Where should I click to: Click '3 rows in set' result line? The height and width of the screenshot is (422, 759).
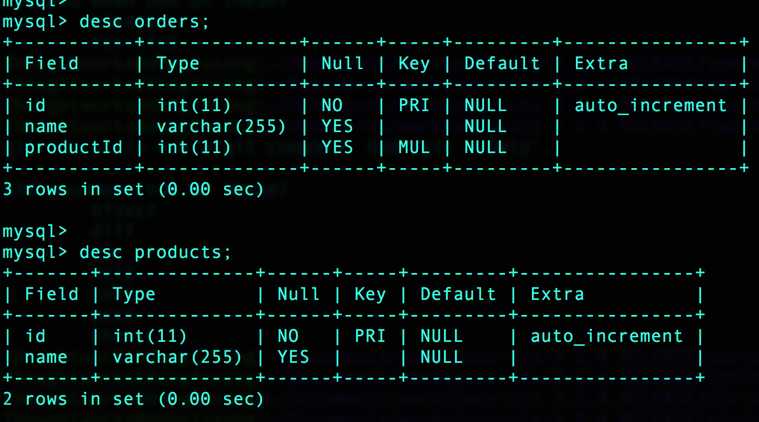point(133,189)
